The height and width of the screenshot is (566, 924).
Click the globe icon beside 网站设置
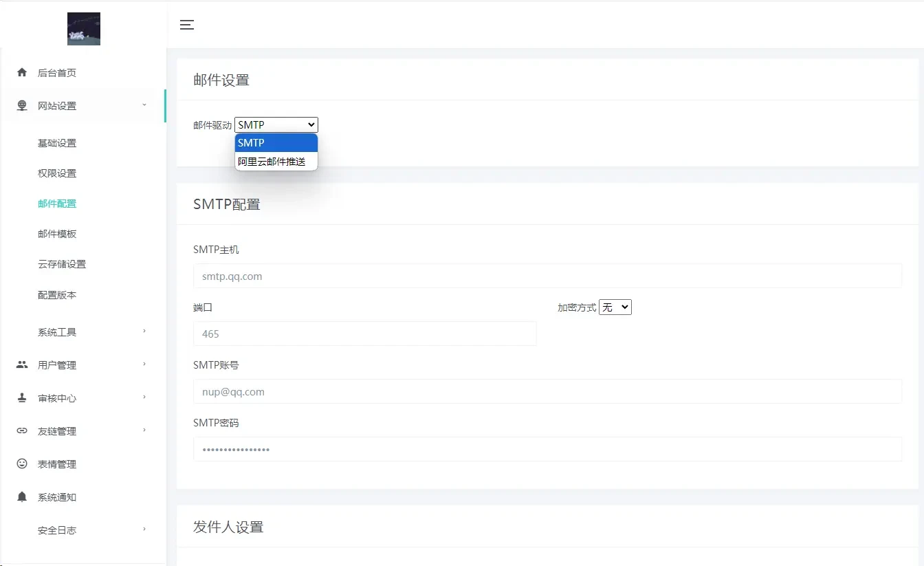pos(22,105)
